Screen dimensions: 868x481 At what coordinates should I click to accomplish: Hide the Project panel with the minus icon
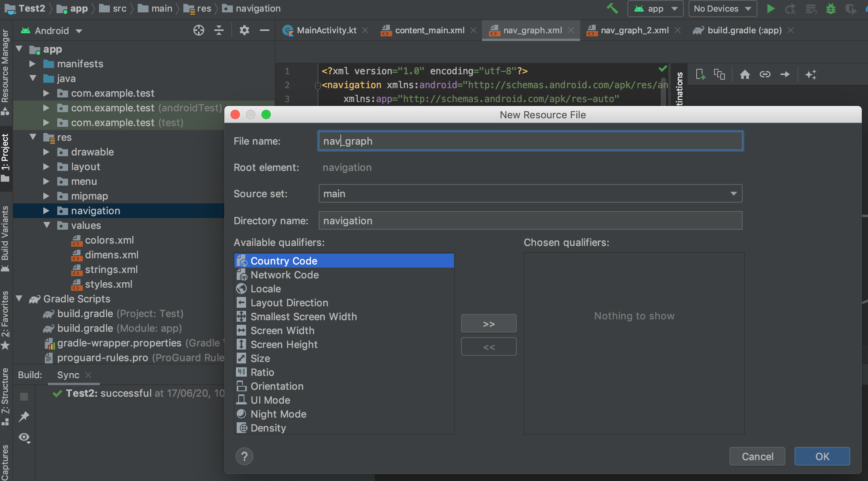265,30
